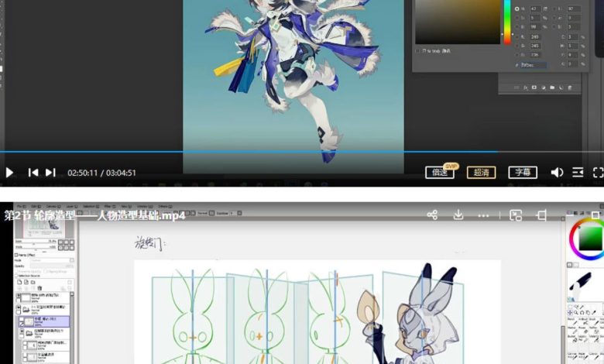Open more options (three dots) on second video
604x364 pixels.
483,216
